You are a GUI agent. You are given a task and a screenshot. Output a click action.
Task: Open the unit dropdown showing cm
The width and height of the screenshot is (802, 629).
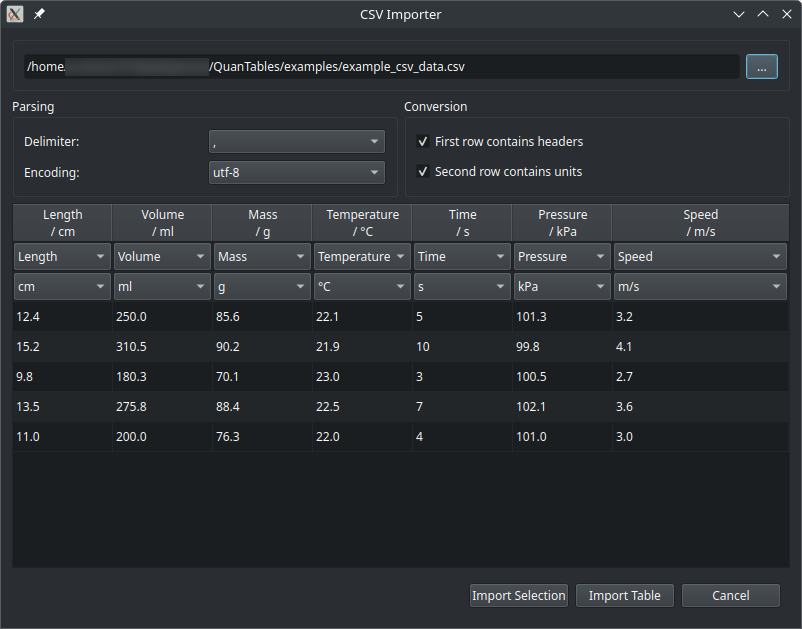[x=61, y=286]
